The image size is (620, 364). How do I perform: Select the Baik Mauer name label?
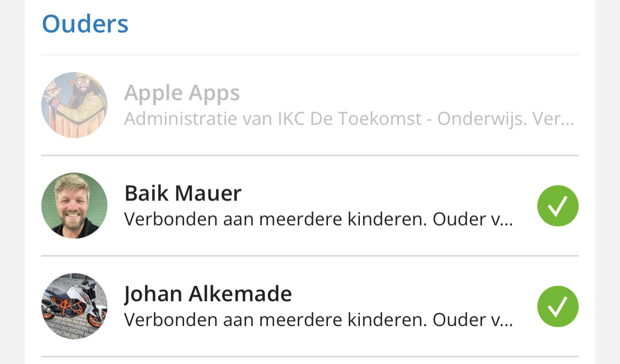point(182,193)
